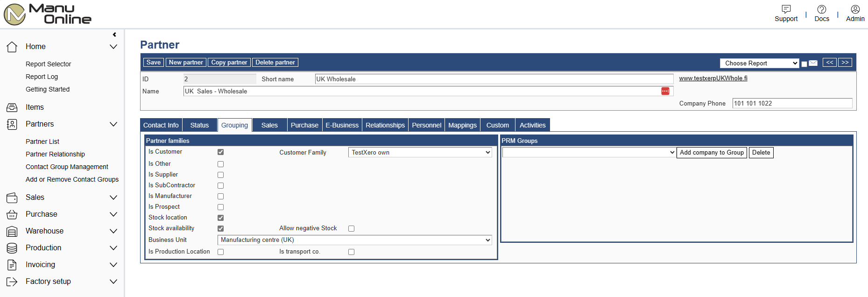Enable the Is Supplier checkbox

coord(220,175)
